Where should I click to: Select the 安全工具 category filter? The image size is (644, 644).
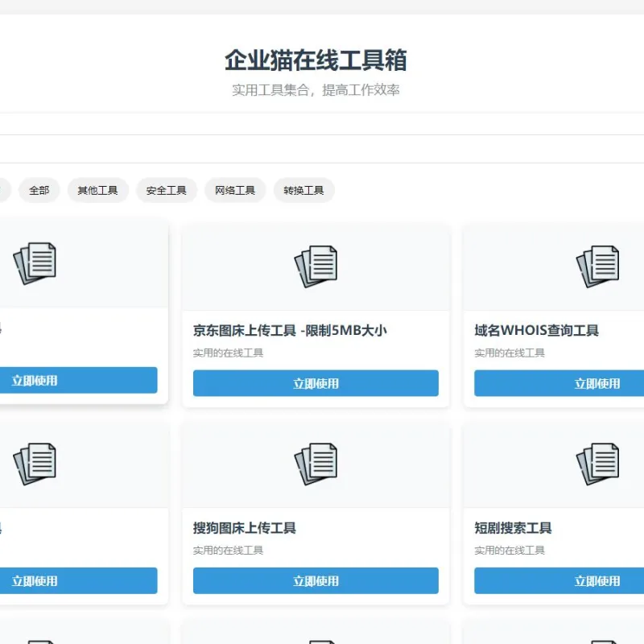coord(167,190)
